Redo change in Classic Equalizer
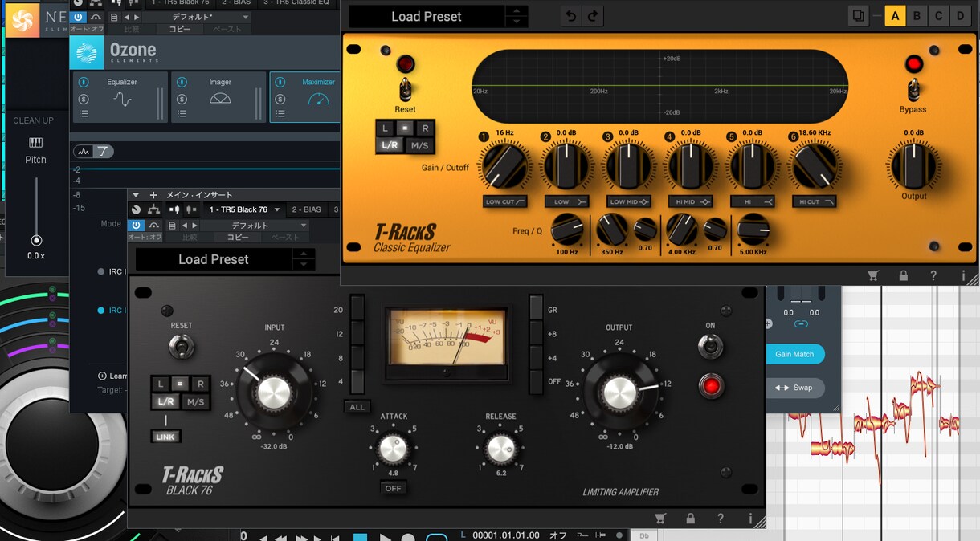Screen dimensions: 980x541 (593, 16)
